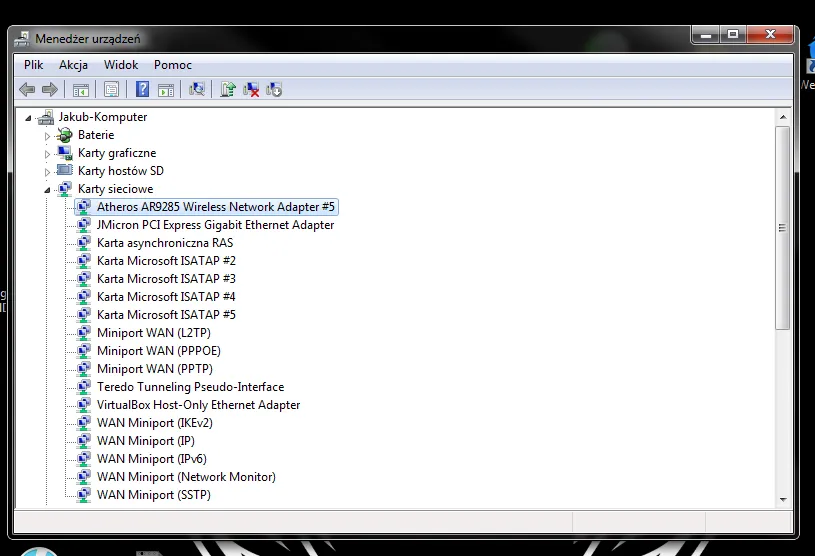This screenshot has width=815, height=556.
Task: Click the Disable device toolbar icon
Action: (x=274, y=90)
